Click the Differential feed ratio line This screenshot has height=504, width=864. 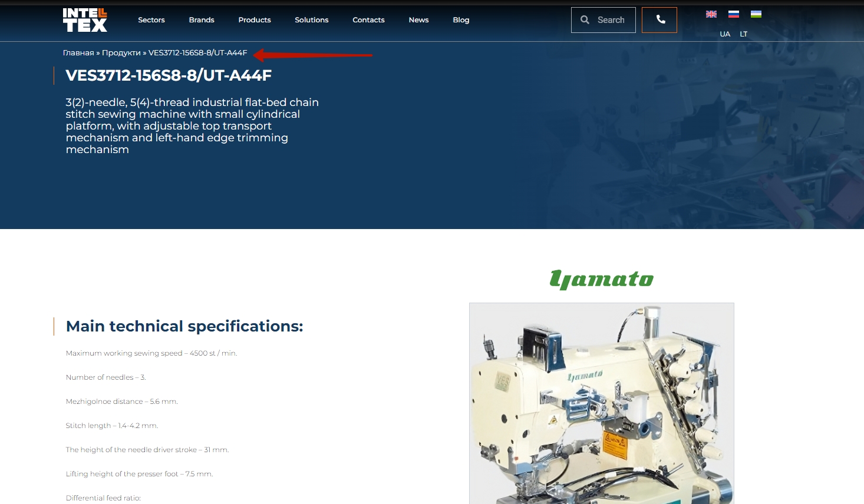coord(103,498)
